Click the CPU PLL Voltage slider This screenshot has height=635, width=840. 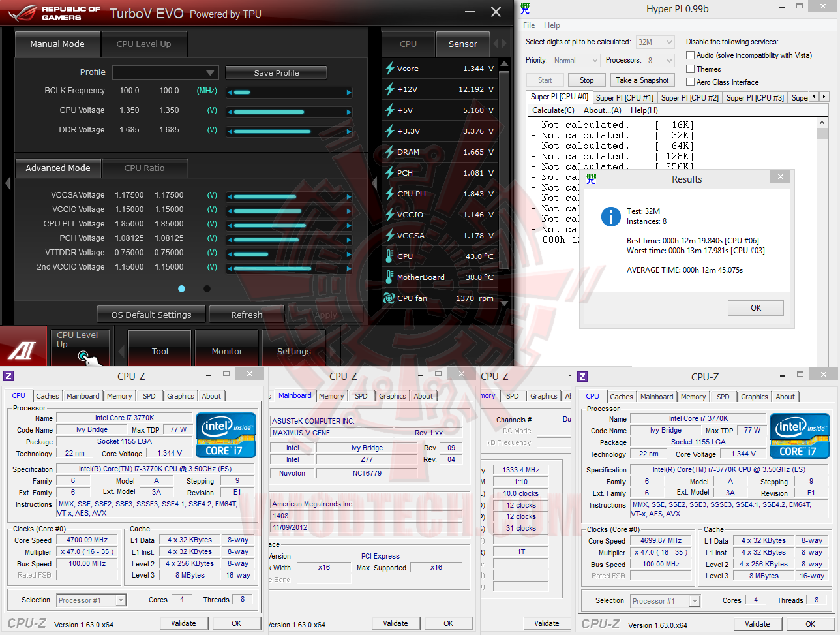pos(290,225)
